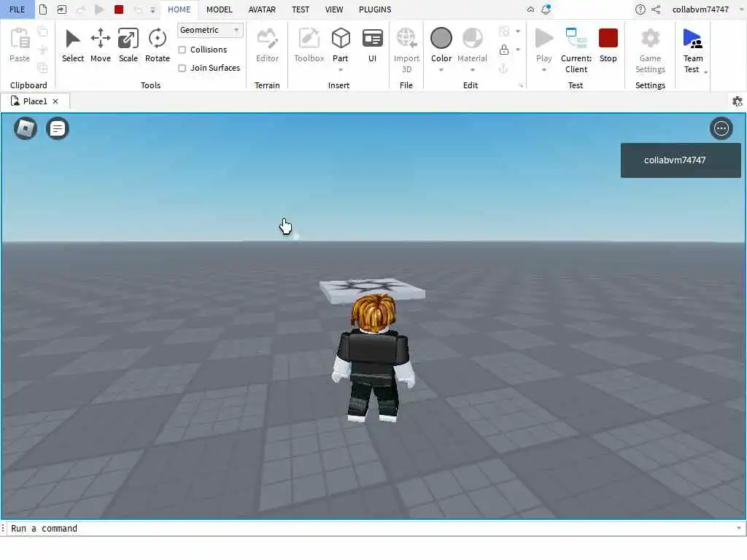Image resolution: width=747 pixels, height=560 pixels.
Task: Open the PLUGINS ribbon tab
Action: (375, 9)
